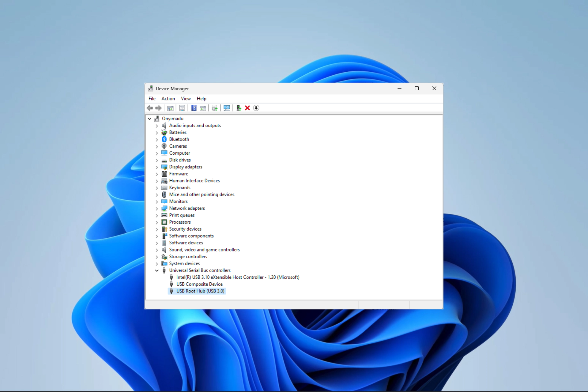Click the Firmware chip icon

(164, 174)
